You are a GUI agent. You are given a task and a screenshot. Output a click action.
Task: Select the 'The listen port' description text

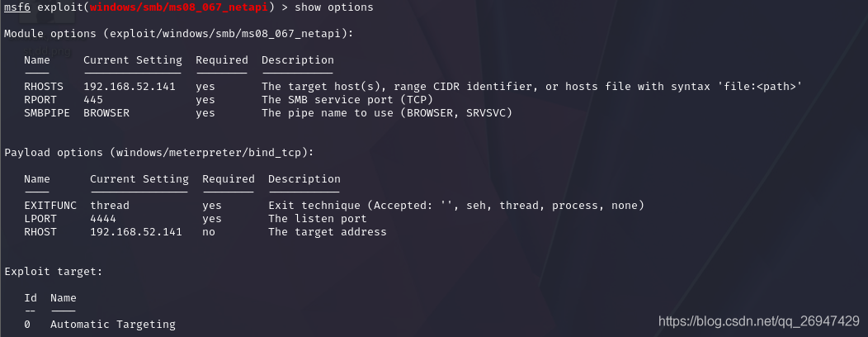point(318,219)
